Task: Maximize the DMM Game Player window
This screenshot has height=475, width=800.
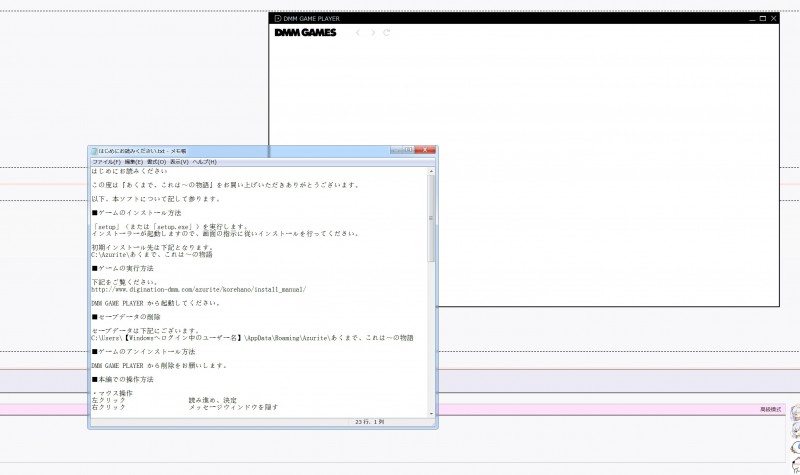Action: click(763, 18)
